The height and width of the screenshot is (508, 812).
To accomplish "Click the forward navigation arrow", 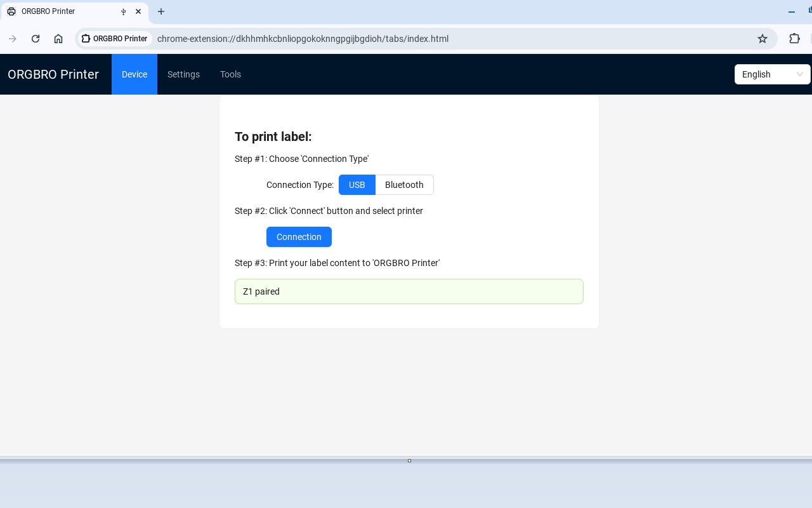I will coord(13,39).
